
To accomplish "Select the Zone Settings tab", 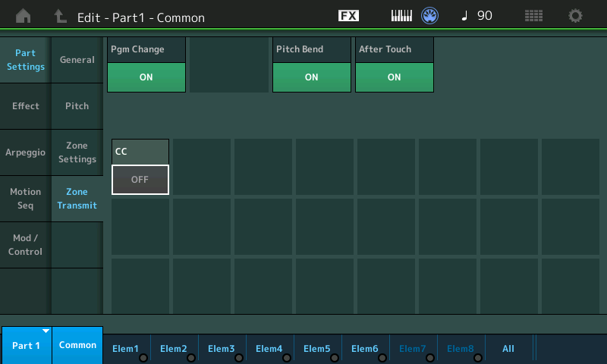I will coord(77,152).
